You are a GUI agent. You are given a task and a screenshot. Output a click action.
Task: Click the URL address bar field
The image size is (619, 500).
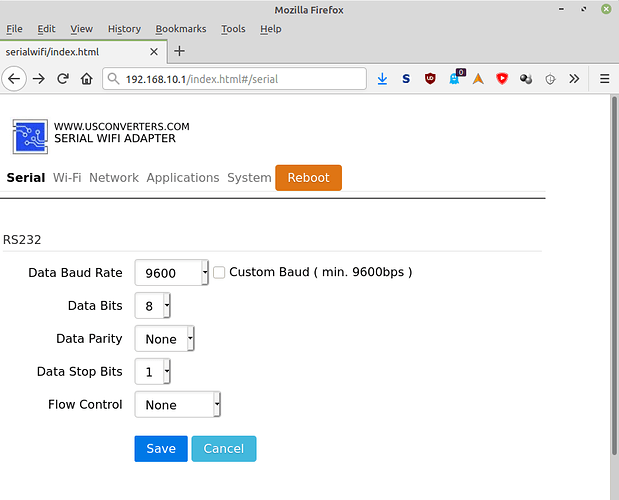[x=234, y=79]
